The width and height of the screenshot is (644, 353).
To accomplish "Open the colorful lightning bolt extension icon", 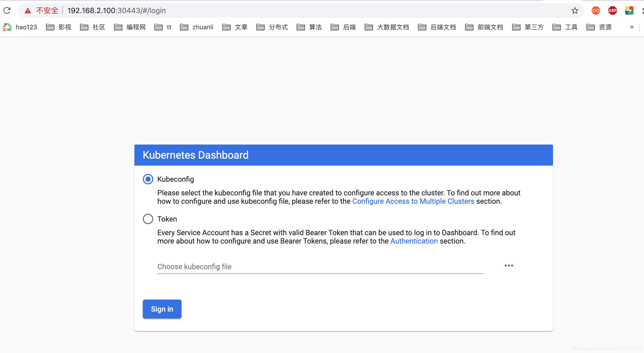I will 629,10.
